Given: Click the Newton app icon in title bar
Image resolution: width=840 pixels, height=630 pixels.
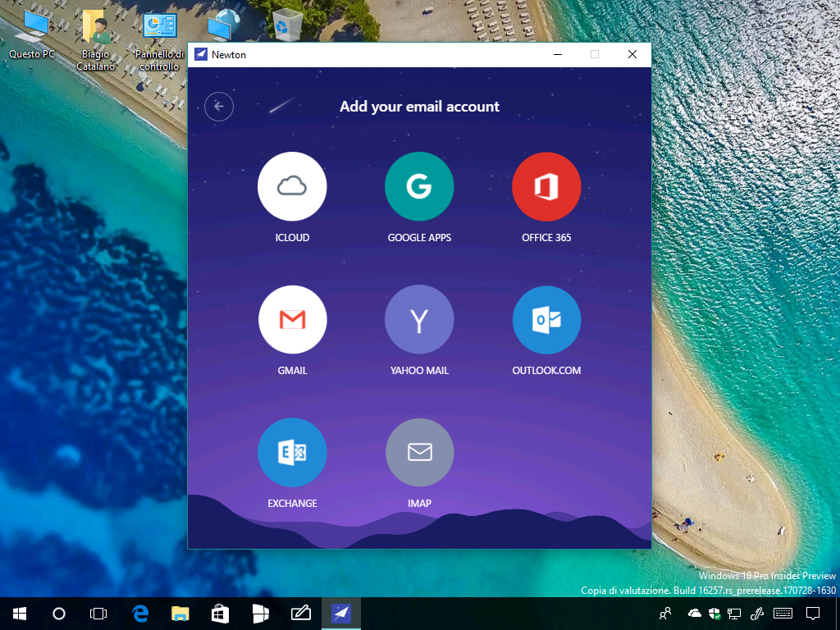Looking at the screenshot, I should click(200, 54).
